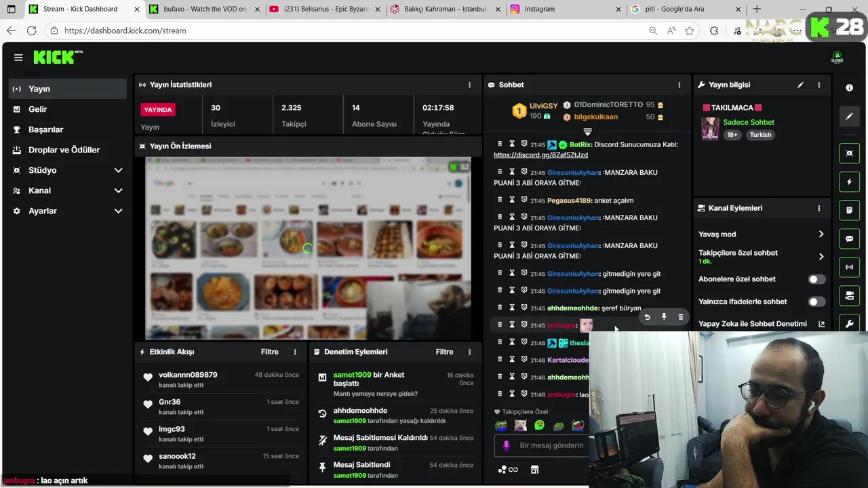
Task: Switch to the Instagram browser tab
Action: click(x=566, y=9)
